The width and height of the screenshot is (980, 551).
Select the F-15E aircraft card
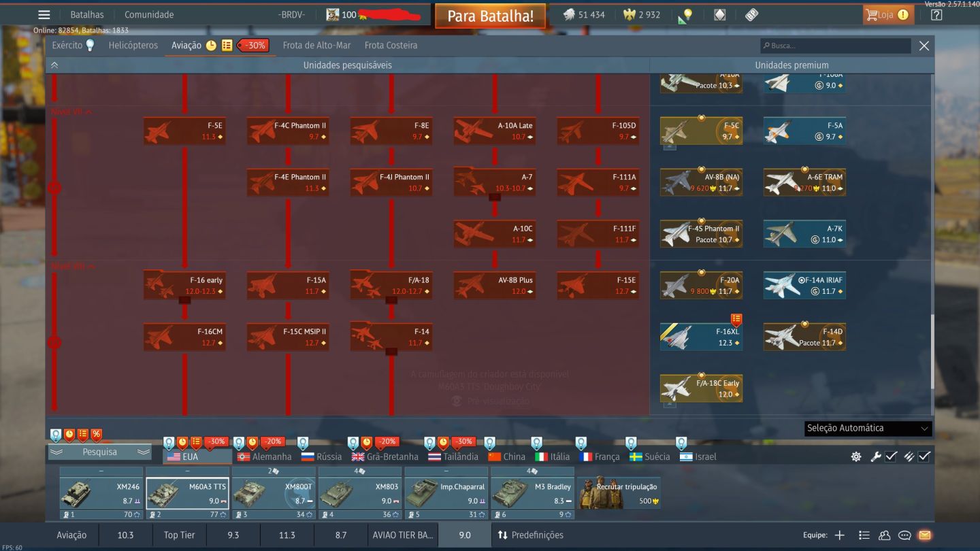coord(598,286)
